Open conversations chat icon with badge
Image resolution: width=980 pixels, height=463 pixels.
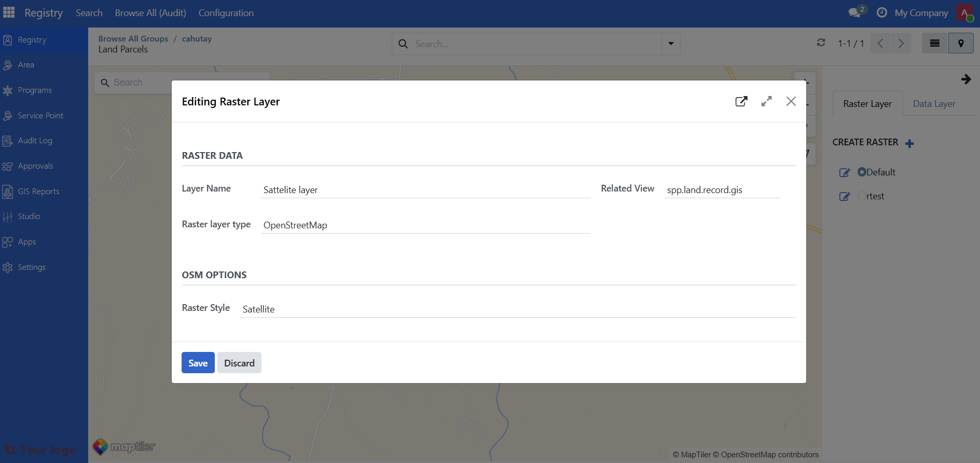(857, 12)
